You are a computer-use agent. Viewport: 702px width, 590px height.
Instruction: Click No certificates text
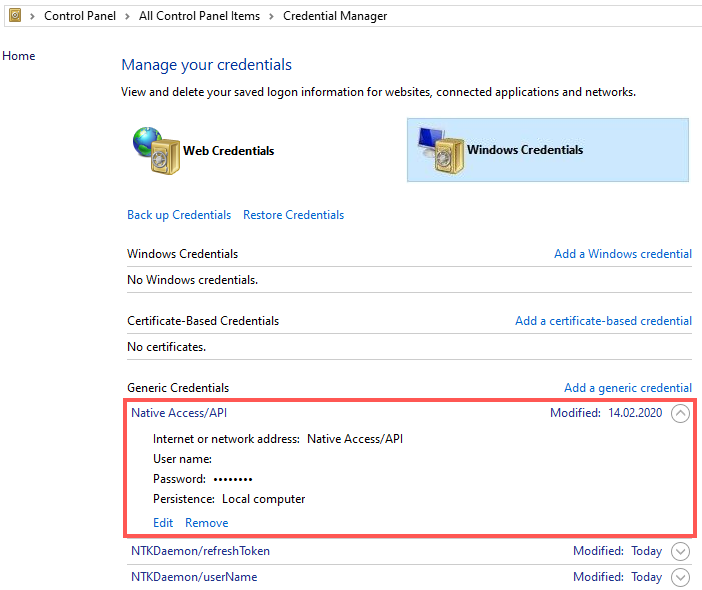click(x=167, y=347)
